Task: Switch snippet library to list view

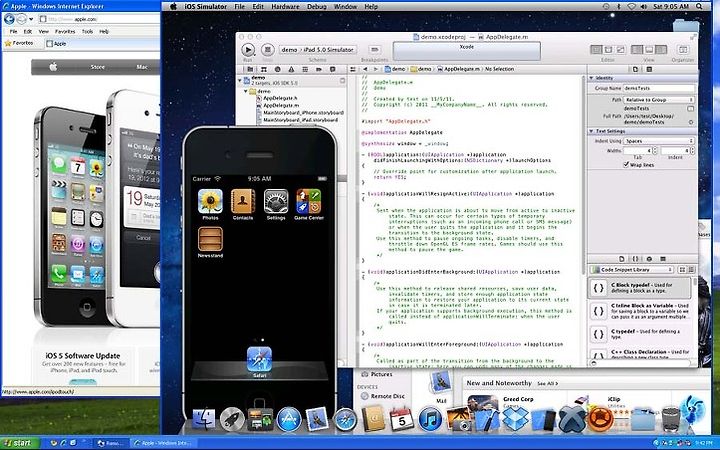Action: pos(691,270)
